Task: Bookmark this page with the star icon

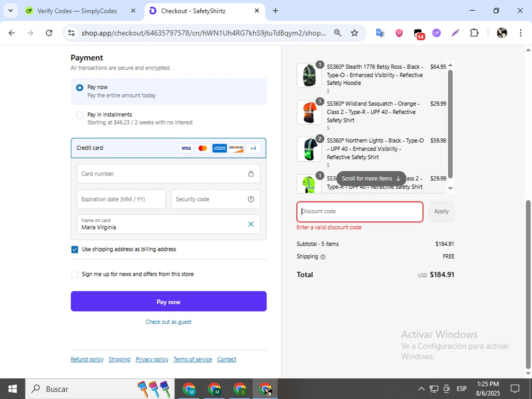Action: click(x=354, y=33)
